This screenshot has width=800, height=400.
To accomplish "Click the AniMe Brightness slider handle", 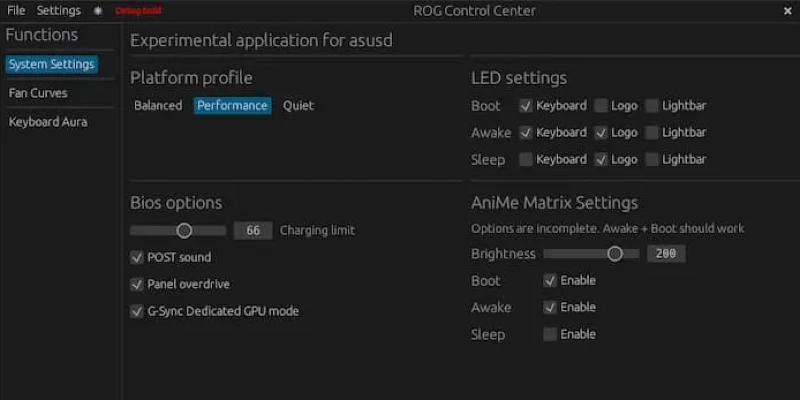I will pyautogui.click(x=615, y=254).
